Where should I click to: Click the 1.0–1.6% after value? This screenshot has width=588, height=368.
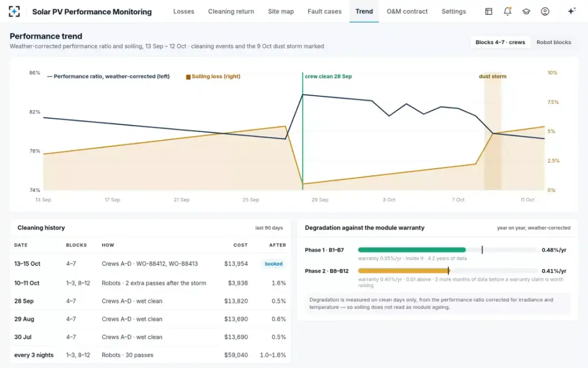click(x=273, y=355)
